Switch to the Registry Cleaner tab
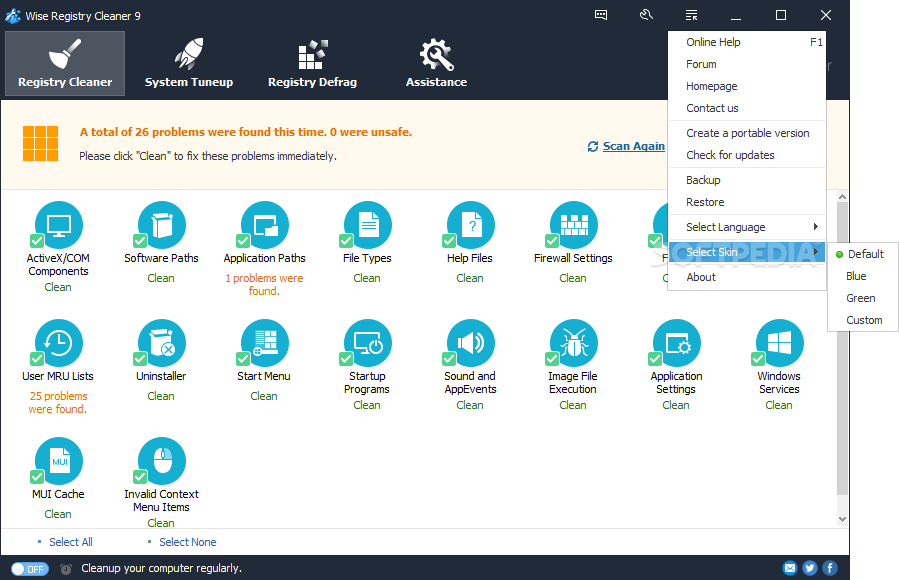This screenshot has width=899, height=580. [x=65, y=63]
